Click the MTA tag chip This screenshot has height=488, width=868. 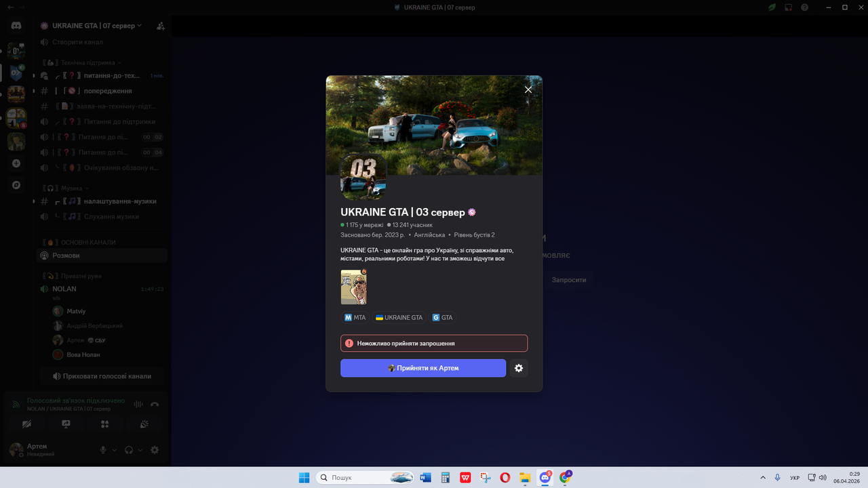355,317
